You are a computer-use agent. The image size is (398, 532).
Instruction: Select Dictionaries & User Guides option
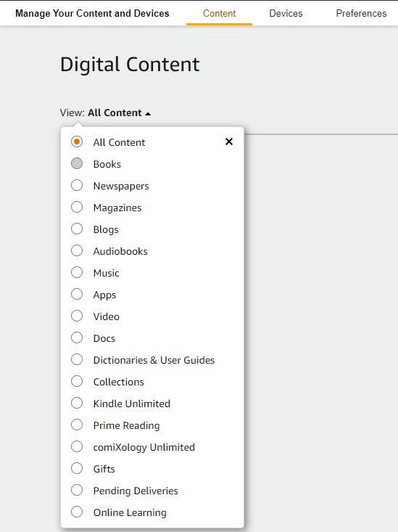(x=77, y=359)
